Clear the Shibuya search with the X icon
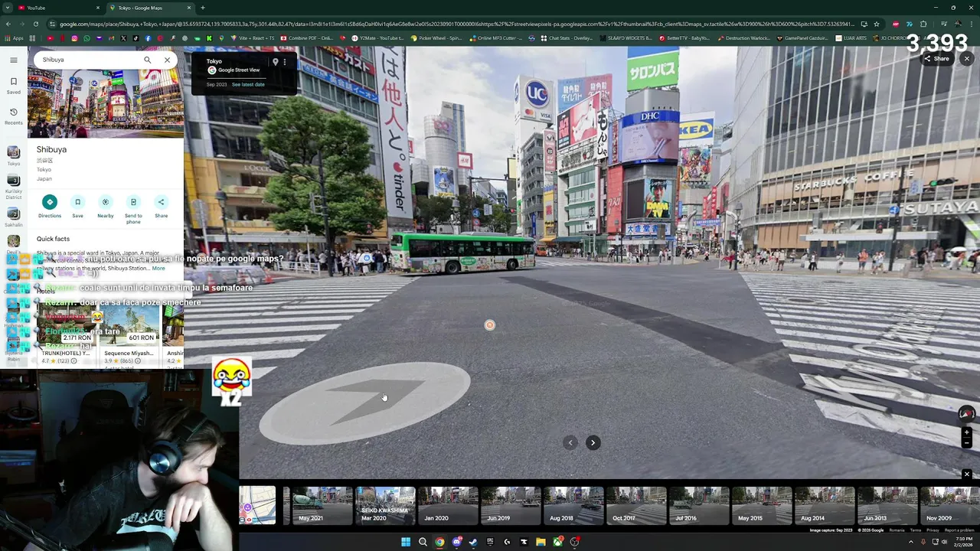Image resolution: width=980 pixels, height=551 pixels. click(x=167, y=60)
